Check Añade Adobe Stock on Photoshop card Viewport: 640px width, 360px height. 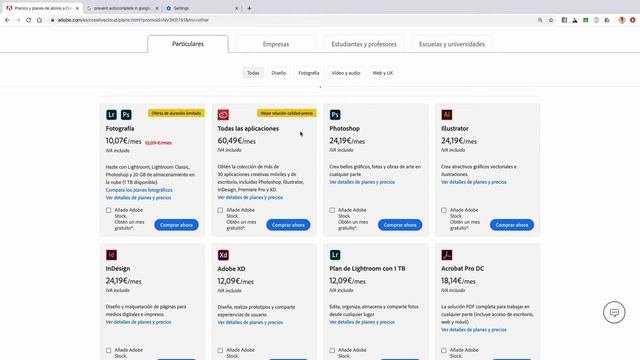click(x=332, y=210)
